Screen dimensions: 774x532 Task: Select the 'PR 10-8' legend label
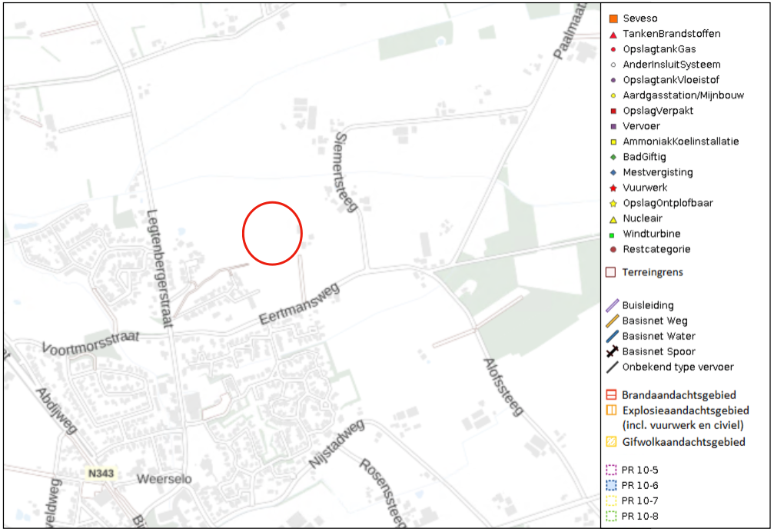coord(639,516)
